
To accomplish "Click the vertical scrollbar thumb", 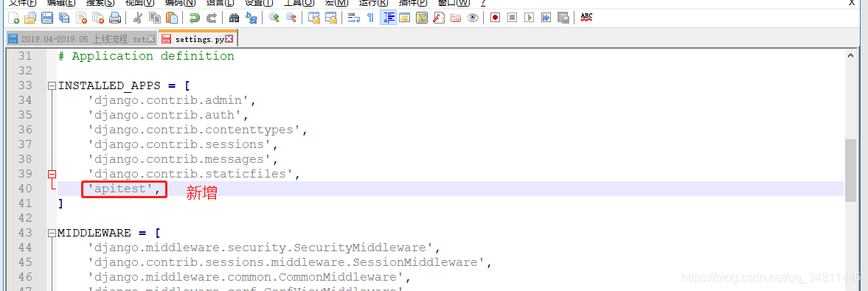I will 850,170.
